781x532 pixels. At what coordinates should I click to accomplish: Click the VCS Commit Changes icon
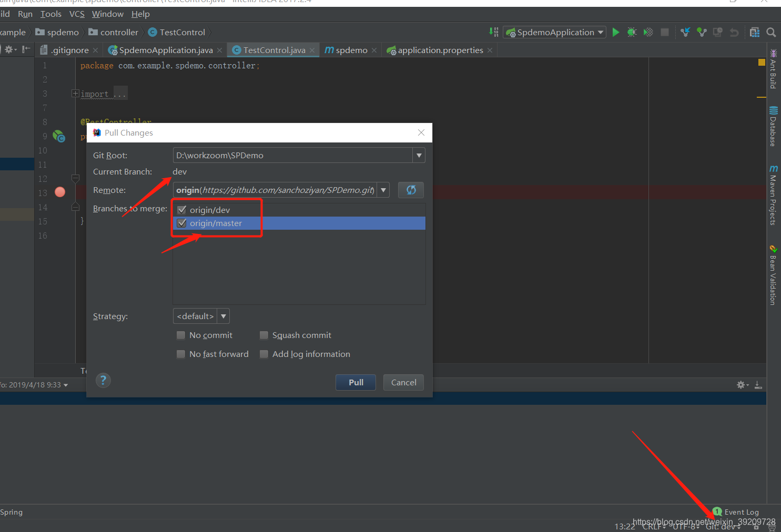(702, 32)
